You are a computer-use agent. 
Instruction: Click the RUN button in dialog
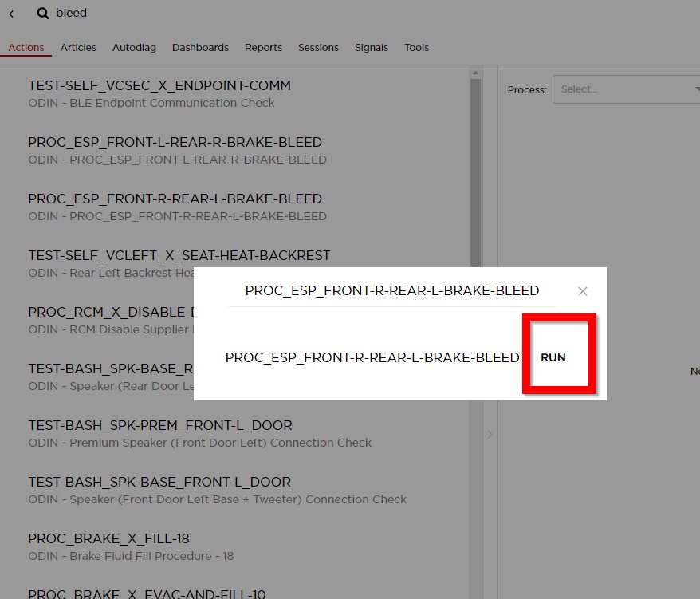click(553, 357)
